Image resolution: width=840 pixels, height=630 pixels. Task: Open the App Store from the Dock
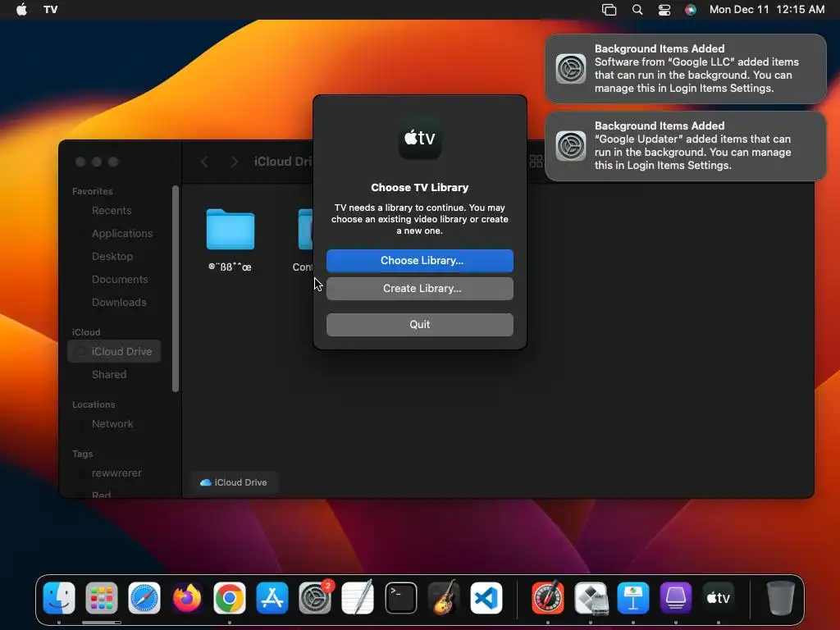pos(272,598)
